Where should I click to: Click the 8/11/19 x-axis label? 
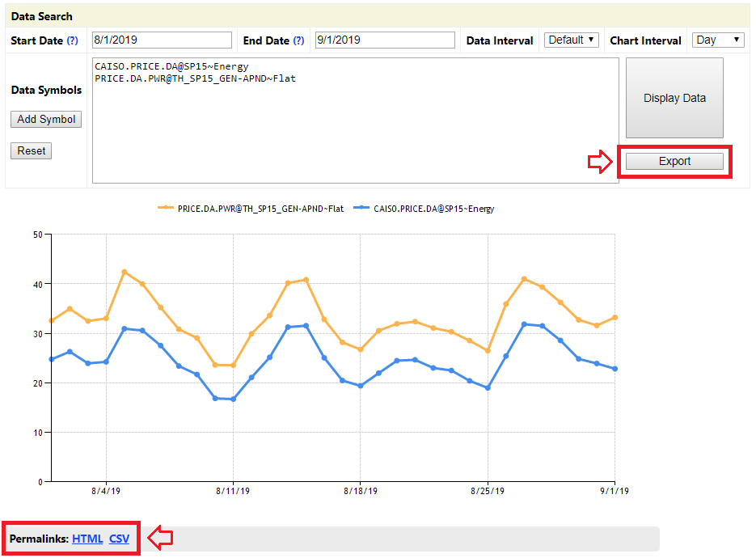(x=233, y=491)
